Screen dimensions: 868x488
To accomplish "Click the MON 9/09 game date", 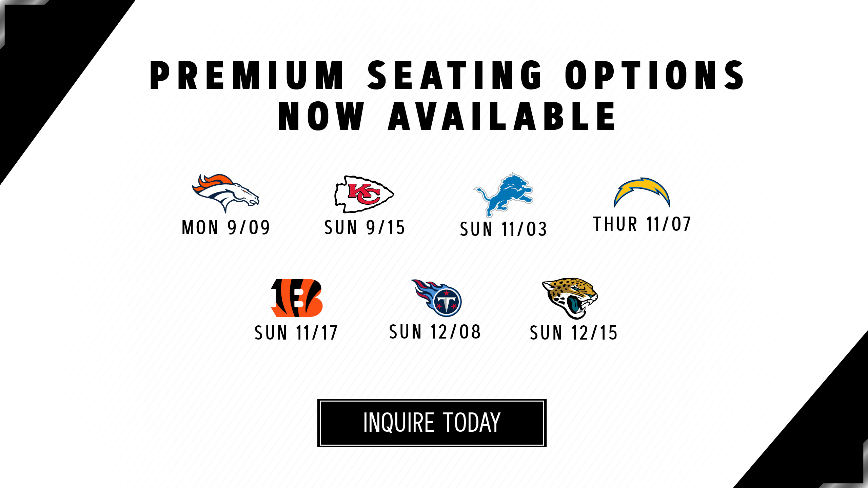I will click(226, 227).
